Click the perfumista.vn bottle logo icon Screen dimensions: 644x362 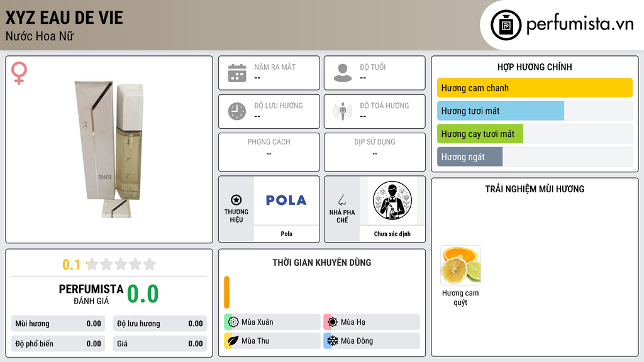[x=506, y=25]
